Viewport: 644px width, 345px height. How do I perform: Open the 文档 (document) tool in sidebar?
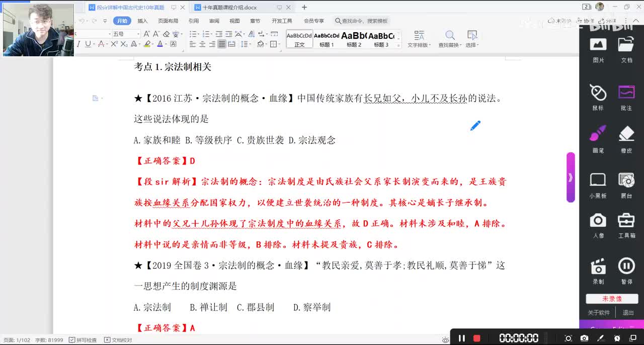(x=626, y=50)
